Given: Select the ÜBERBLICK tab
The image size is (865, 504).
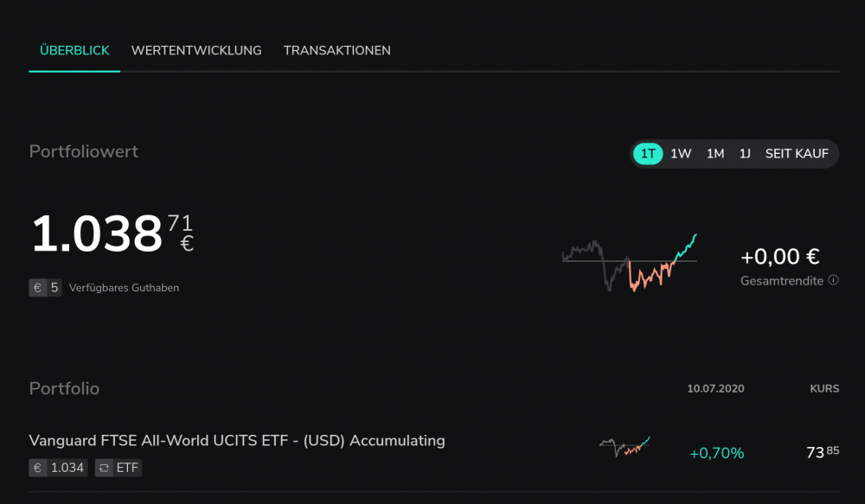Looking at the screenshot, I should click(x=74, y=50).
